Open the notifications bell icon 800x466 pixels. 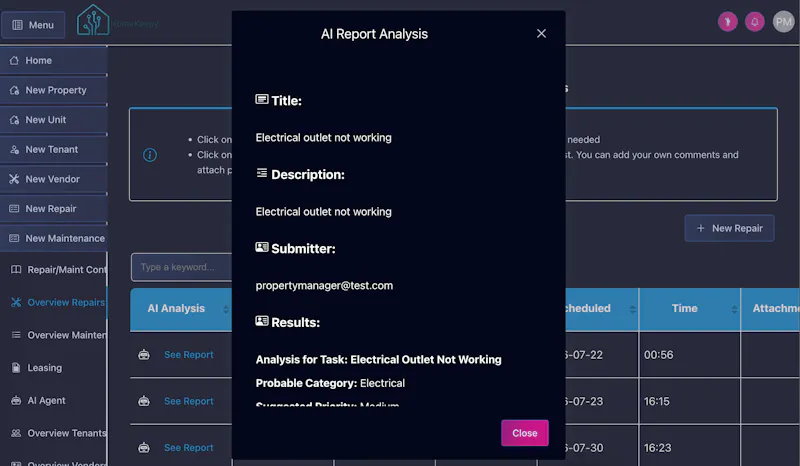pos(755,22)
